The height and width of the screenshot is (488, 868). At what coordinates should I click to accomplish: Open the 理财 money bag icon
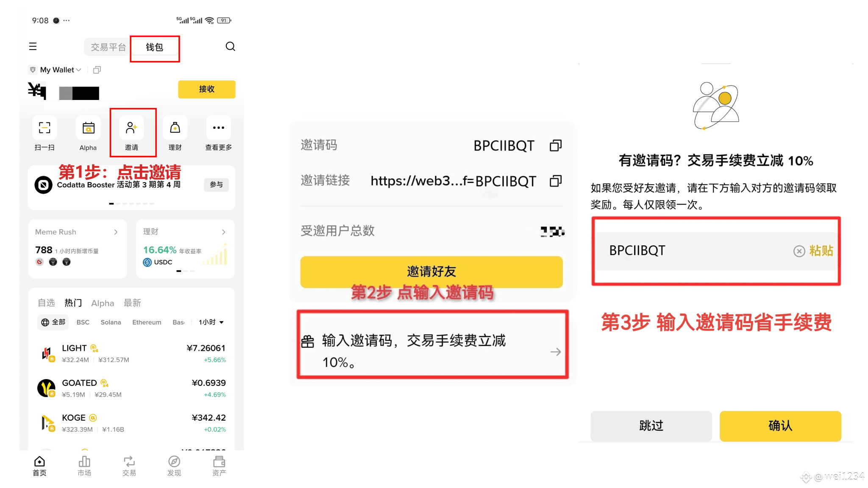click(175, 128)
